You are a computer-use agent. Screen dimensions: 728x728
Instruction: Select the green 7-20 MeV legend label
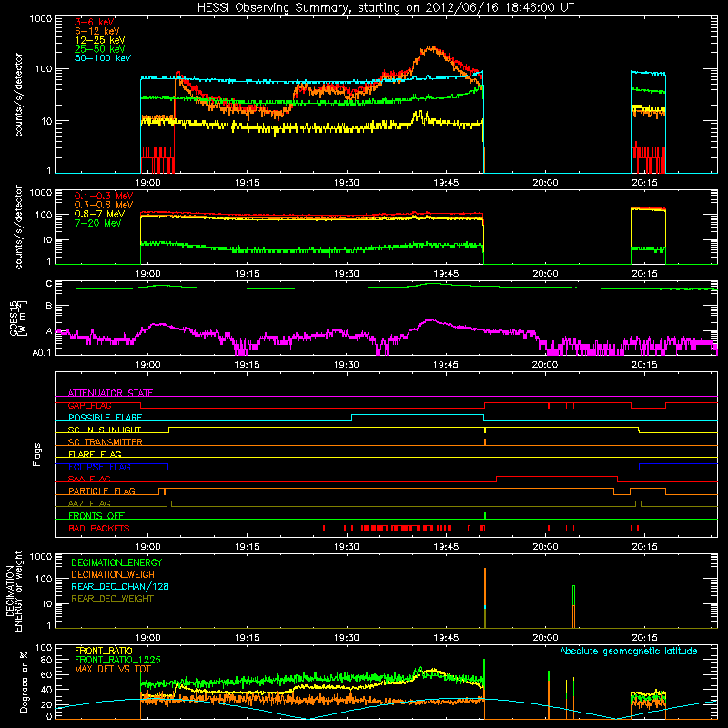coord(97,223)
